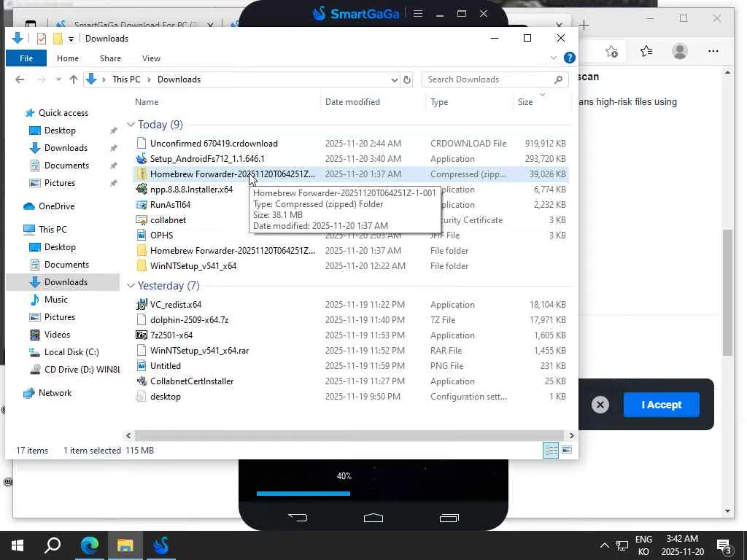Select VC_redist.x64 file

coord(175,305)
